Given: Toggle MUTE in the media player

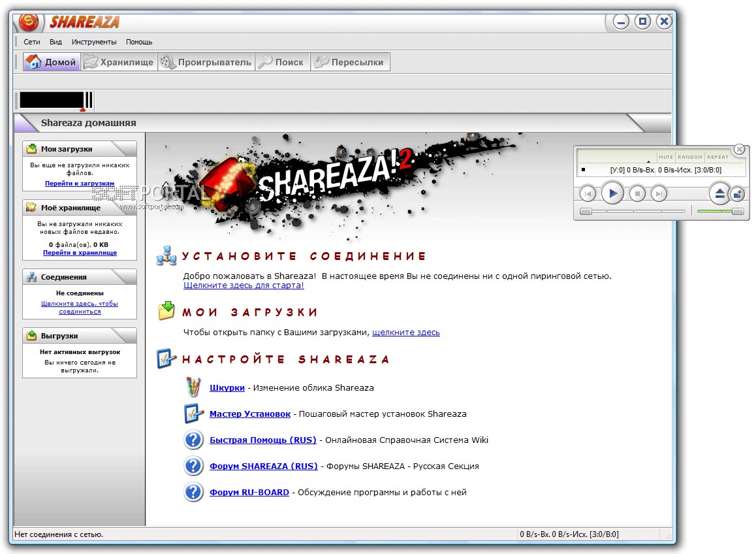Looking at the screenshot, I should coord(666,157).
